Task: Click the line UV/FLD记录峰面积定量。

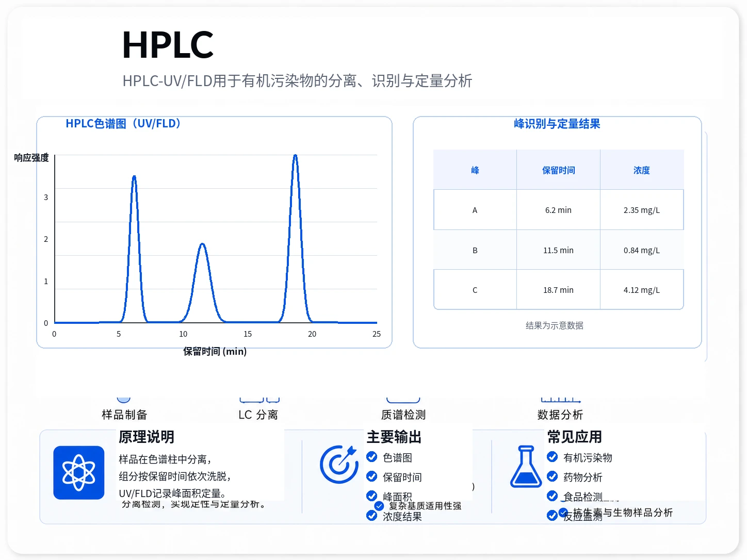Action: click(173, 493)
